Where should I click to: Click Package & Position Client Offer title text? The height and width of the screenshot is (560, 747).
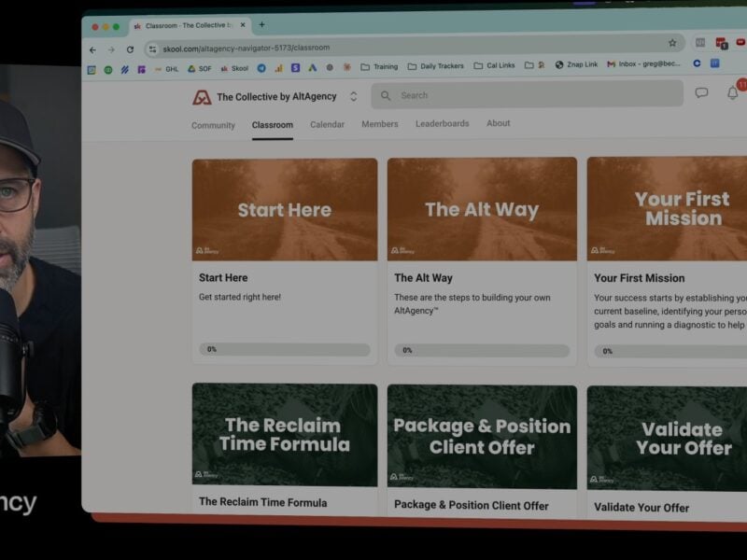coord(472,505)
